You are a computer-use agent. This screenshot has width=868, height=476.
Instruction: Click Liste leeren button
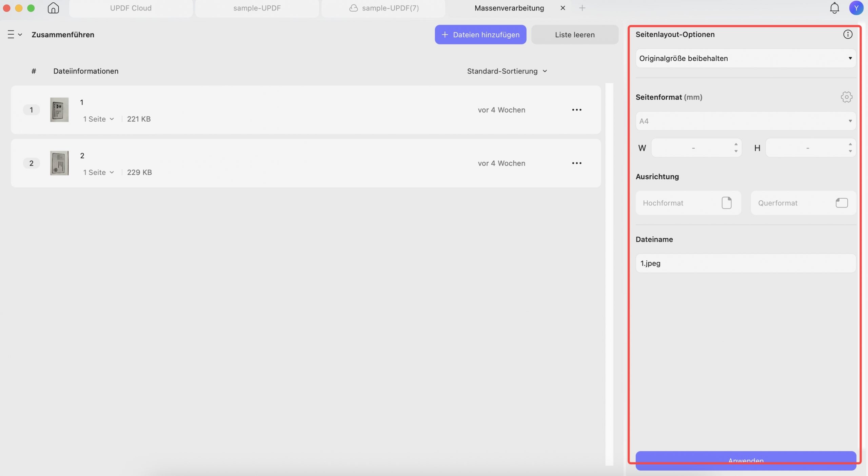(x=575, y=35)
